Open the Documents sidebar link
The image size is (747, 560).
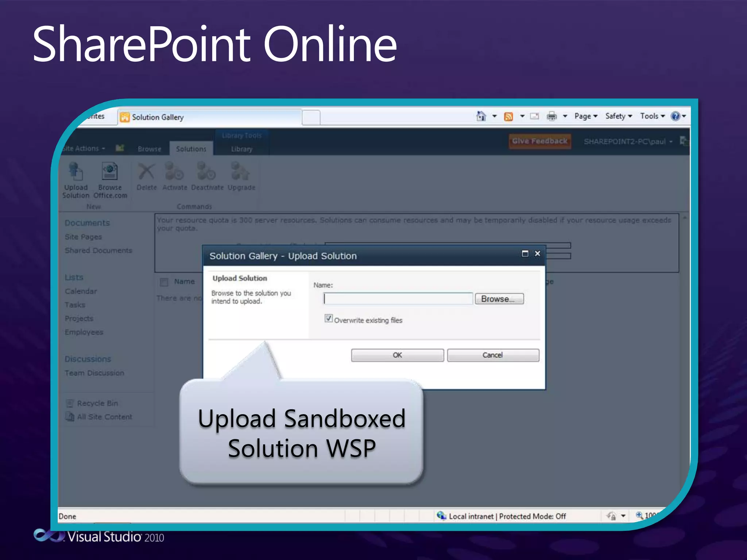(x=87, y=223)
